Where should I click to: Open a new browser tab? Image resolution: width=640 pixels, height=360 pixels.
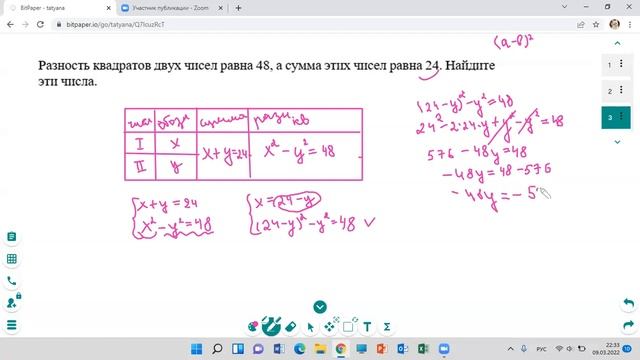pos(238,8)
